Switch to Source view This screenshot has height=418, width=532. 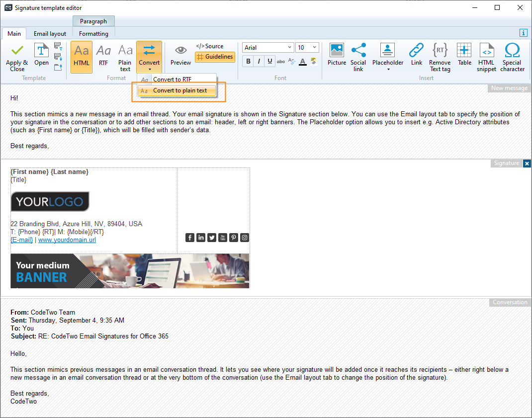(211, 46)
